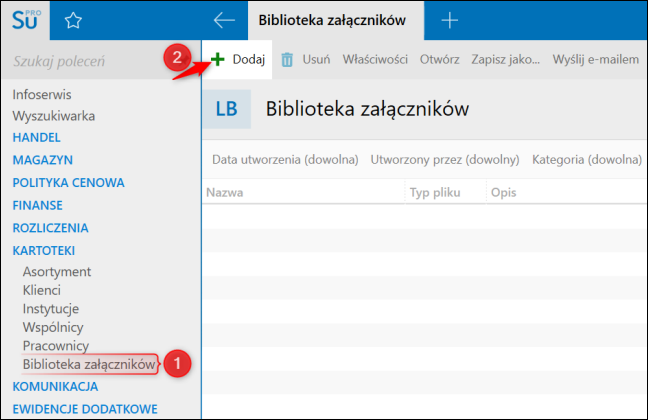This screenshot has width=648, height=420.
Task: Expand the EWIDENCJE DODATKOWE section
Action: (x=85, y=409)
